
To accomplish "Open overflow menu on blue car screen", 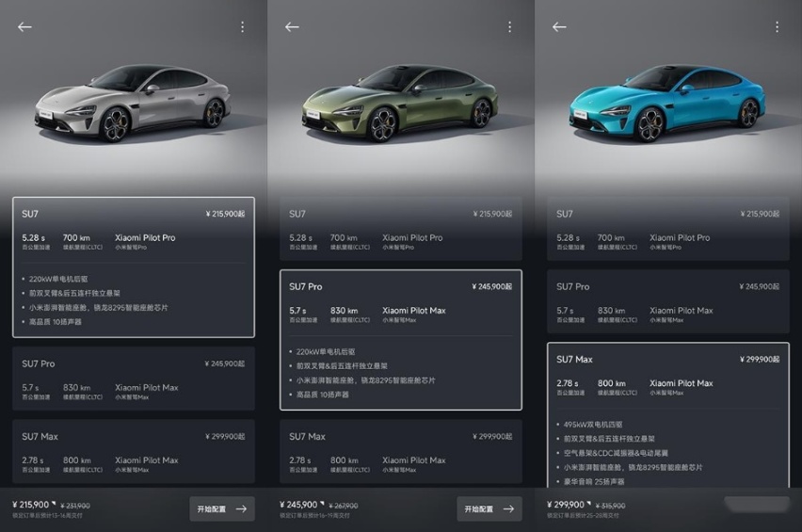I will 777,27.
